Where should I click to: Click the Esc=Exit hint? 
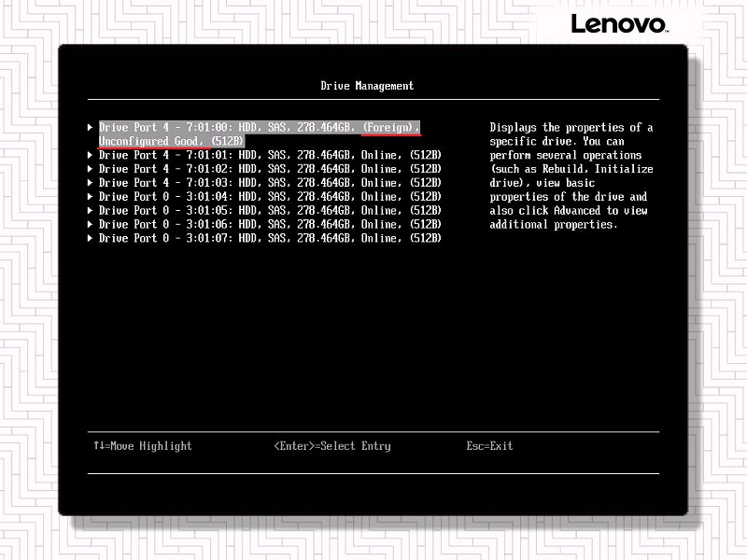(x=489, y=446)
